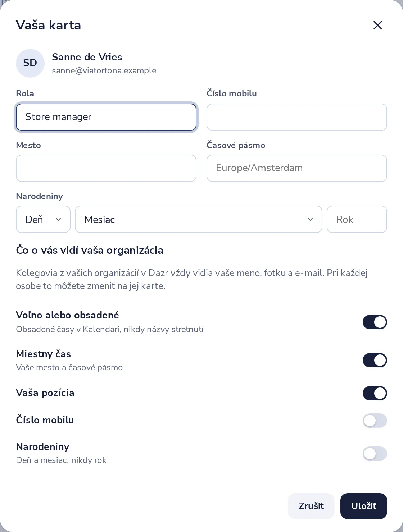Turn off the Miestny čas switch
Image resolution: width=403 pixels, height=532 pixels.
[x=375, y=360]
